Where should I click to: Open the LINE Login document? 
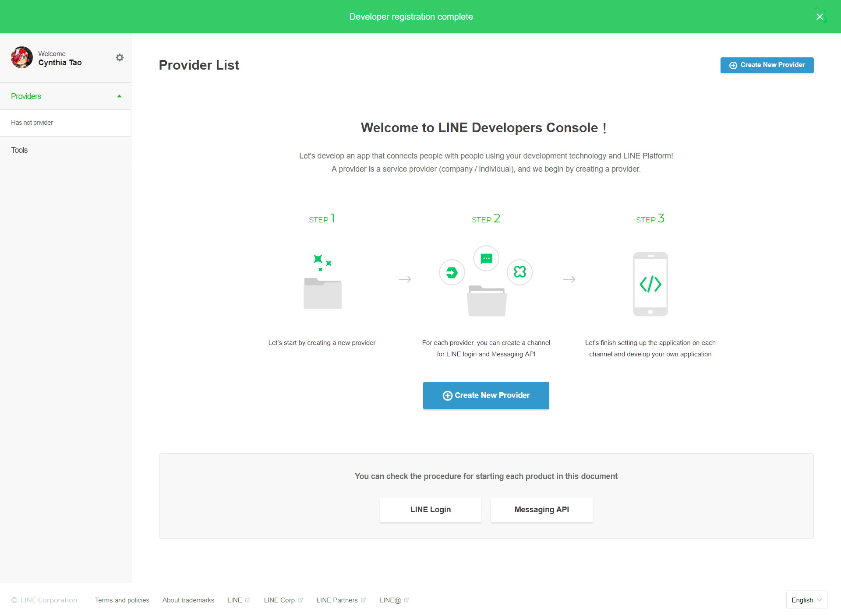pos(431,510)
